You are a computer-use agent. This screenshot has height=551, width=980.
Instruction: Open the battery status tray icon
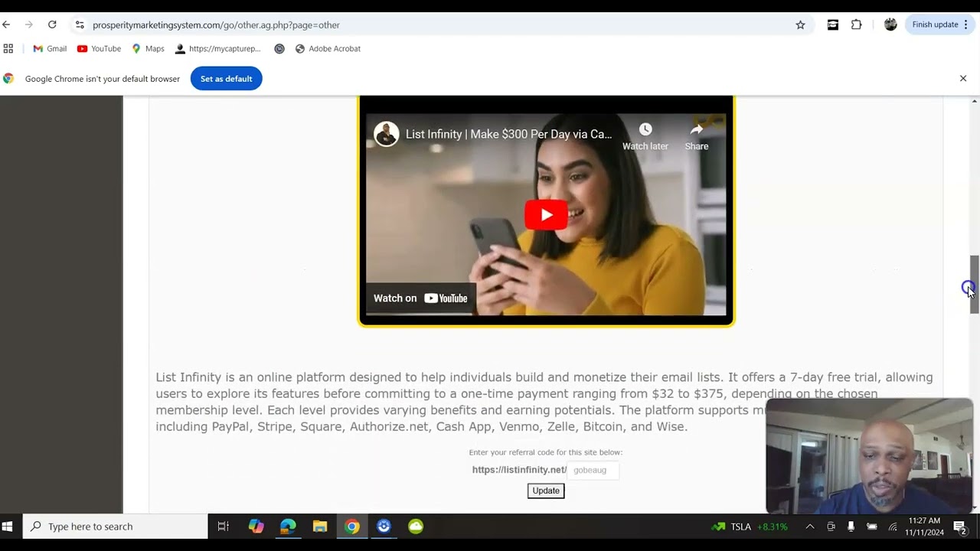(x=871, y=527)
